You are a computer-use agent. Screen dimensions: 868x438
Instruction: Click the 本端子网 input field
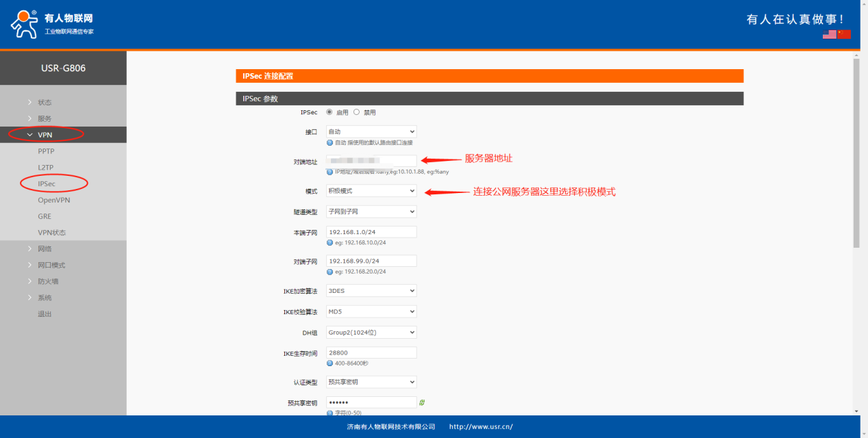[371, 232]
